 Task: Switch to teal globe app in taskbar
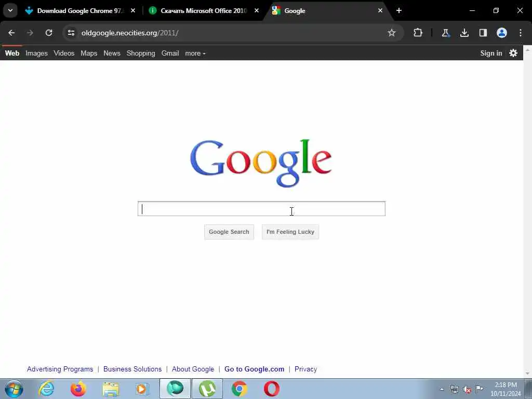point(175,389)
